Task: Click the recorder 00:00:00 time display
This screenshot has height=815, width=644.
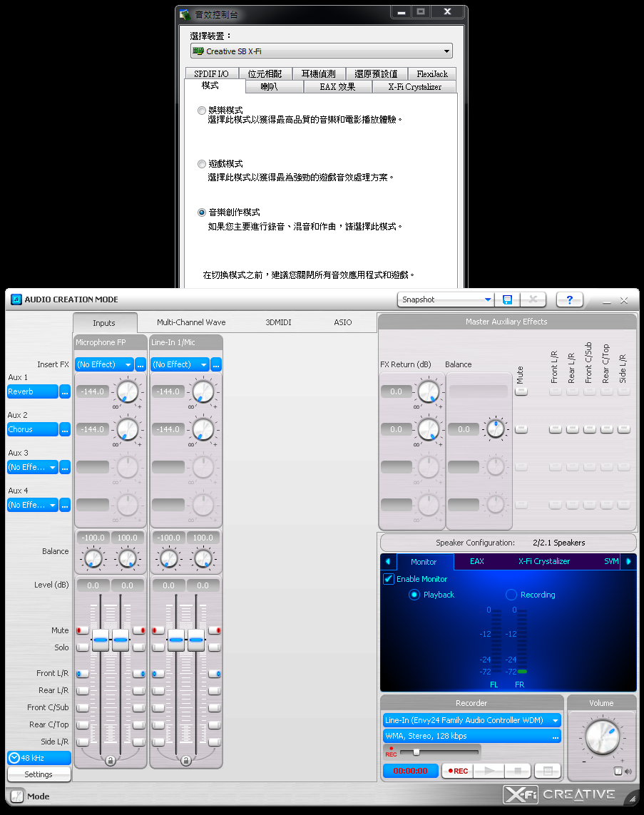Action: coord(411,771)
